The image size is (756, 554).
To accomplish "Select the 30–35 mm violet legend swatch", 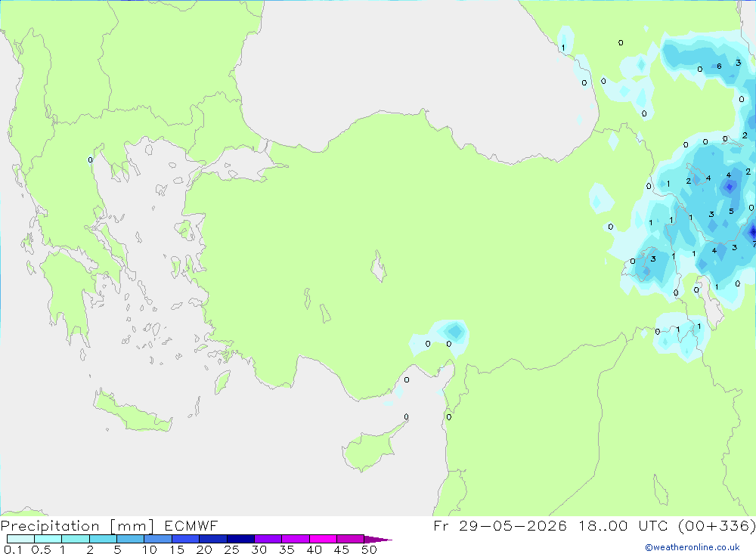I will tap(268, 539).
